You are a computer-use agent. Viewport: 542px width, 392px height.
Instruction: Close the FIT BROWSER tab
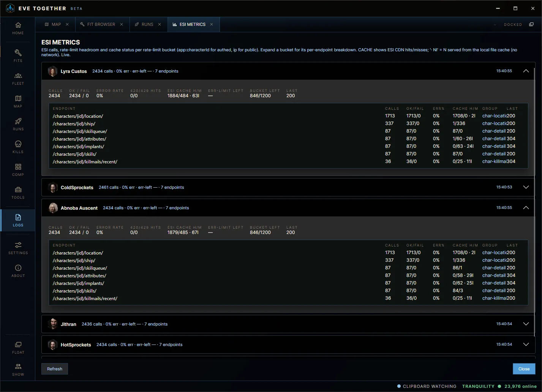(x=122, y=24)
